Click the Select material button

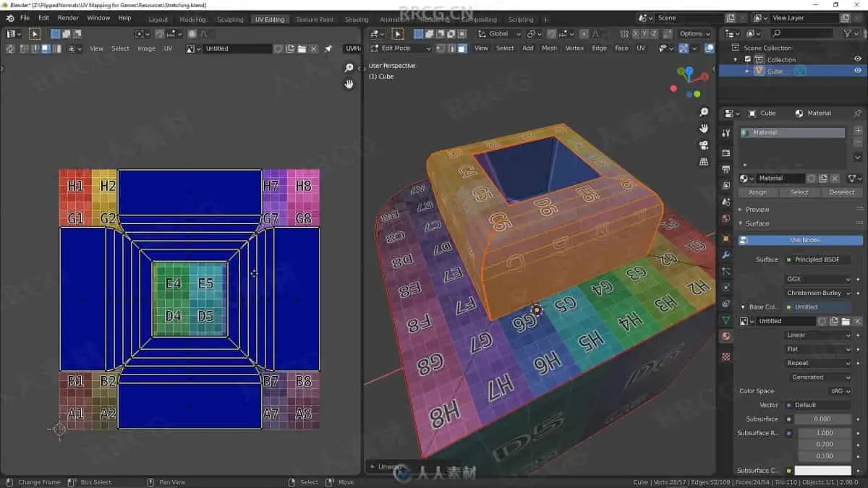coord(799,192)
